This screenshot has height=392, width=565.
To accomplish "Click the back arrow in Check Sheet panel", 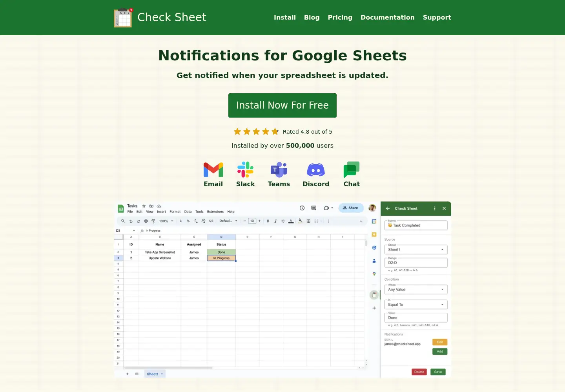I will (x=388, y=209).
